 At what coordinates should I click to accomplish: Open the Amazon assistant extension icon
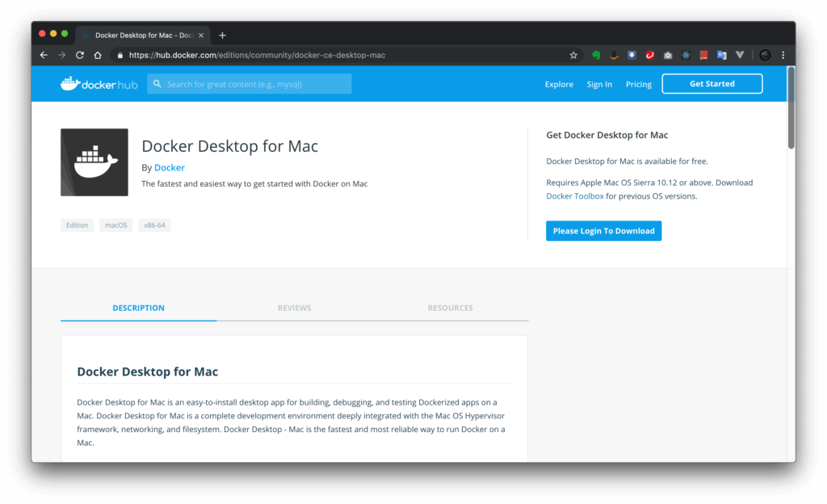pyautogui.click(x=614, y=55)
